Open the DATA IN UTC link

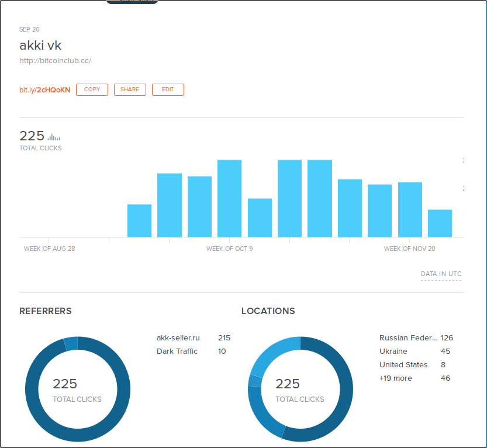[441, 274]
